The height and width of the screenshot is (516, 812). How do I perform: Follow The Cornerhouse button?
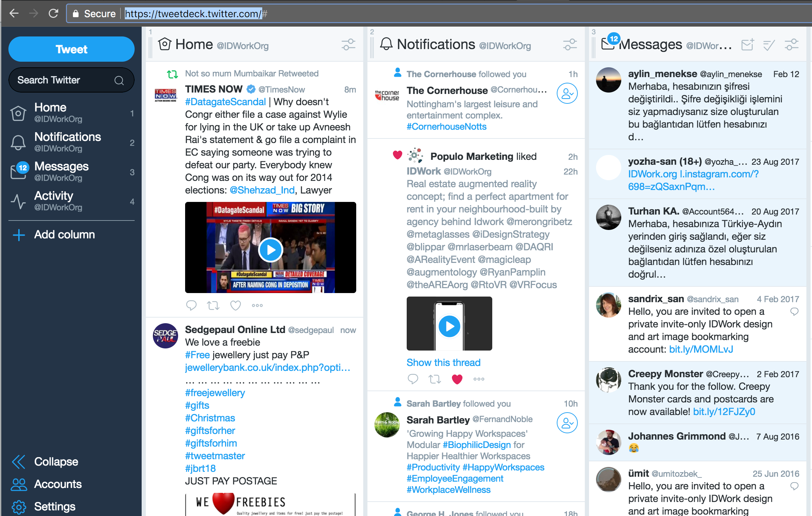pos(567,93)
